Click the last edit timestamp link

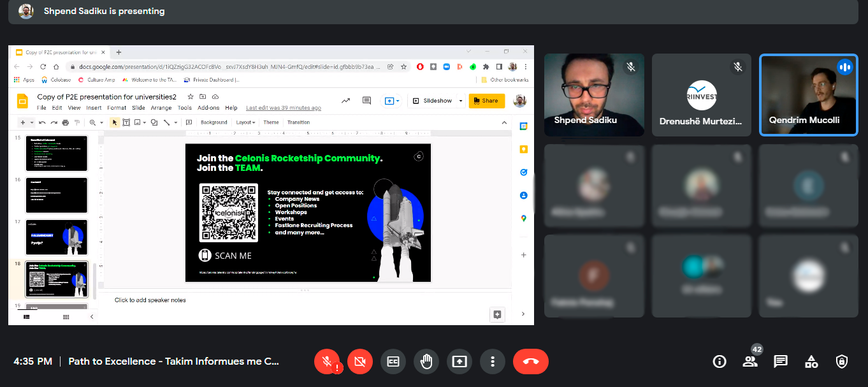pyautogui.click(x=283, y=108)
